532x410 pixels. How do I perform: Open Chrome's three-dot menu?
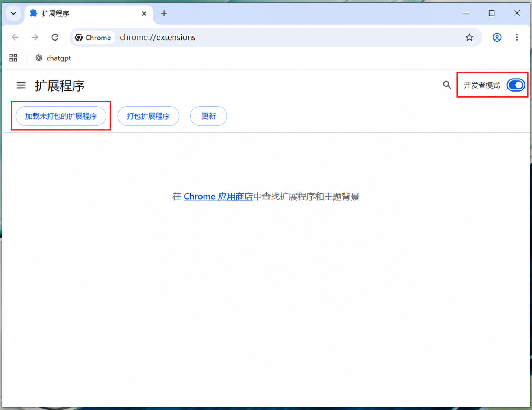click(x=517, y=37)
